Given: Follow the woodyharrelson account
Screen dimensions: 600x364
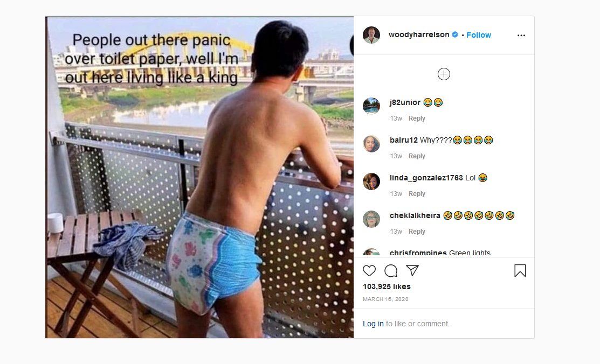Looking at the screenshot, I should click(478, 35).
